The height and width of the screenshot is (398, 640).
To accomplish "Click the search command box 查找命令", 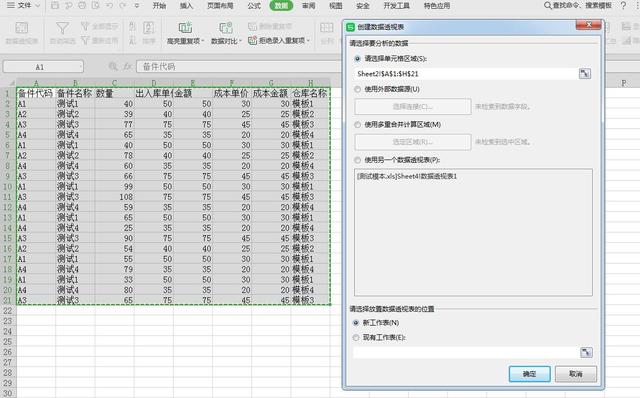I will pyautogui.click(x=578, y=5).
